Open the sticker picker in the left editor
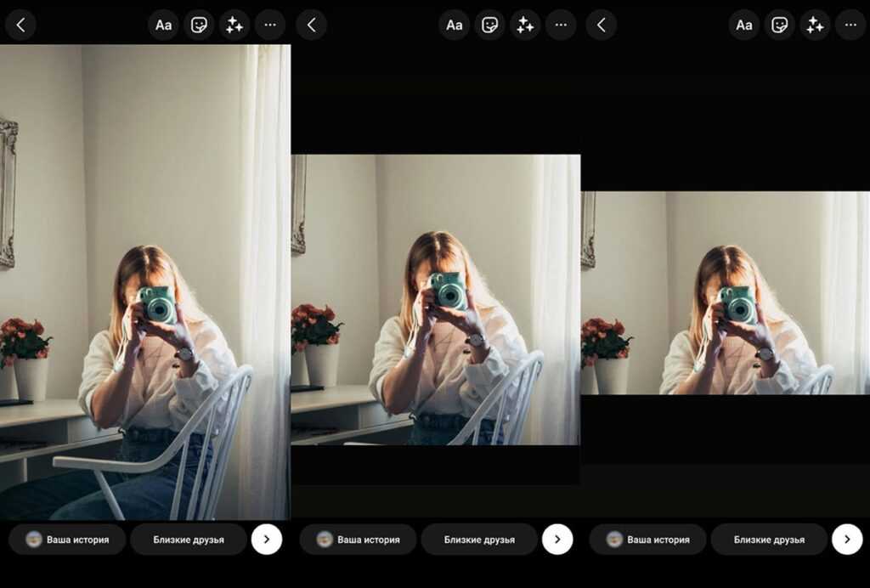This screenshot has height=588, width=870. (x=199, y=25)
